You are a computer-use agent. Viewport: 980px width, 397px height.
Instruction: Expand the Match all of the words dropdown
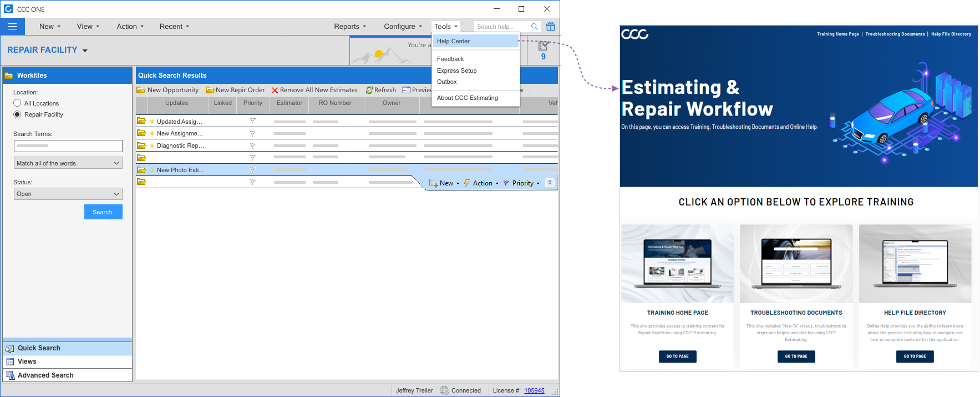[x=68, y=163]
